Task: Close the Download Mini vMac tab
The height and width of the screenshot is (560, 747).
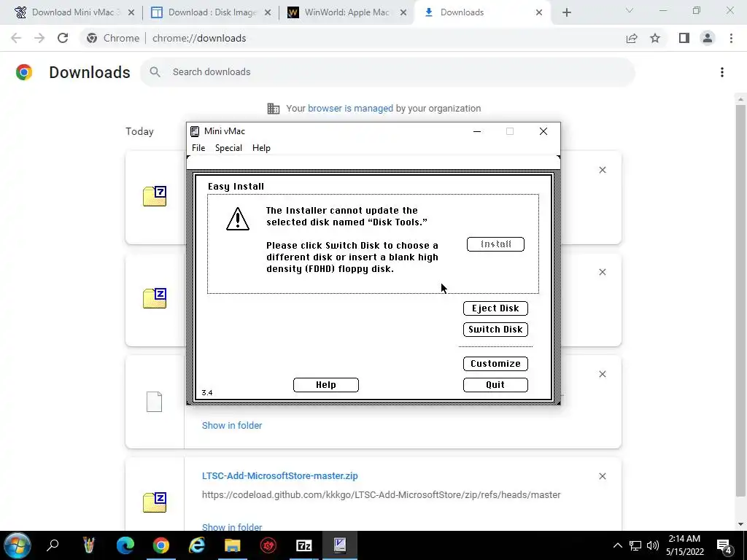Action: pos(131,12)
